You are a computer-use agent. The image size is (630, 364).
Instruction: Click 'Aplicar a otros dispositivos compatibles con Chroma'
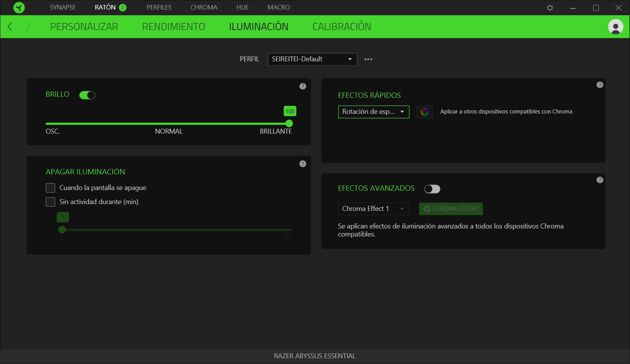(x=506, y=112)
